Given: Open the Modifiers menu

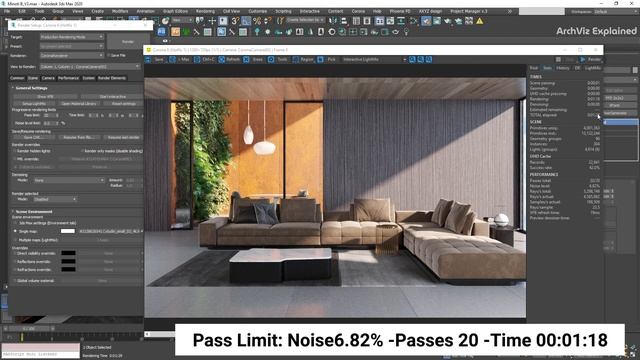Looking at the screenshot, I should (x=120, y=11).
